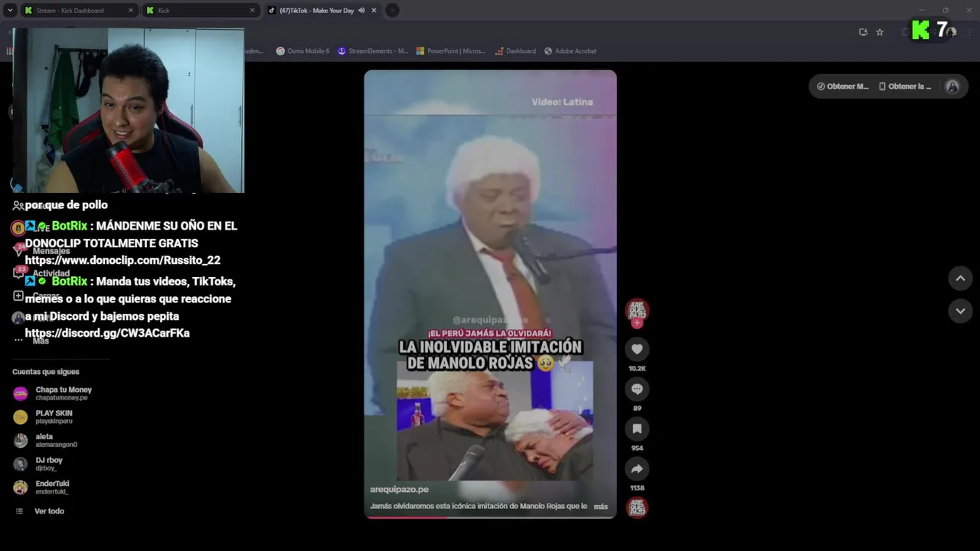Viewport: 980px width, 551px height.
Task: Open the StreamElements bookmark
Action: (373, 51)
